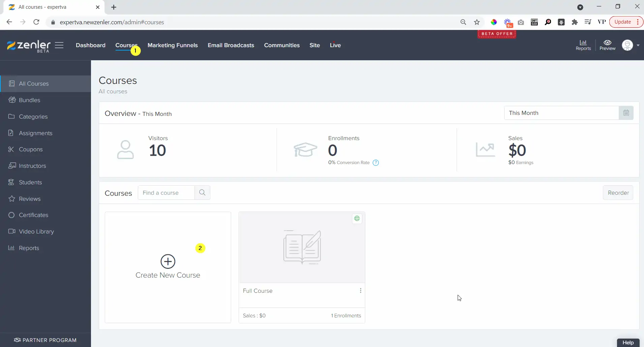This screenshot has width=644, height=347.
Task: Click the Create New Course button
Action: 167,266
